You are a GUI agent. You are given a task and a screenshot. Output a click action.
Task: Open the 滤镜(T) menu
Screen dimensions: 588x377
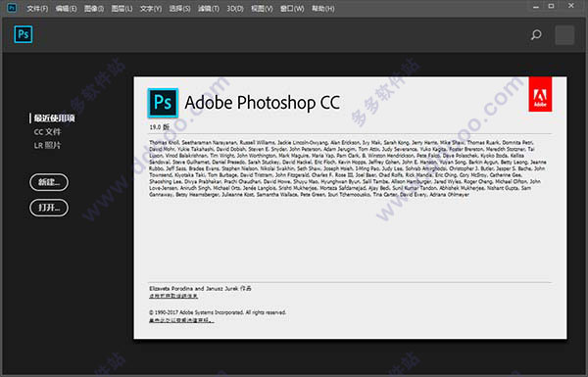[209, 8]
